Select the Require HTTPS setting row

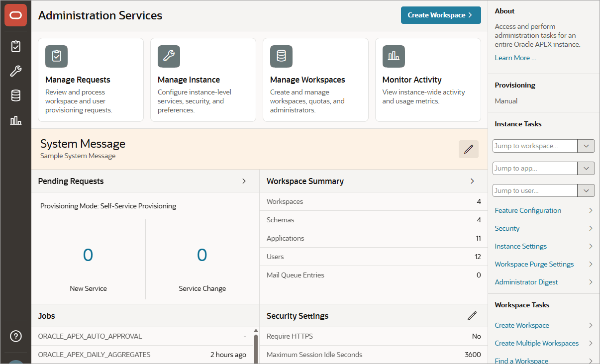[374, 336]
